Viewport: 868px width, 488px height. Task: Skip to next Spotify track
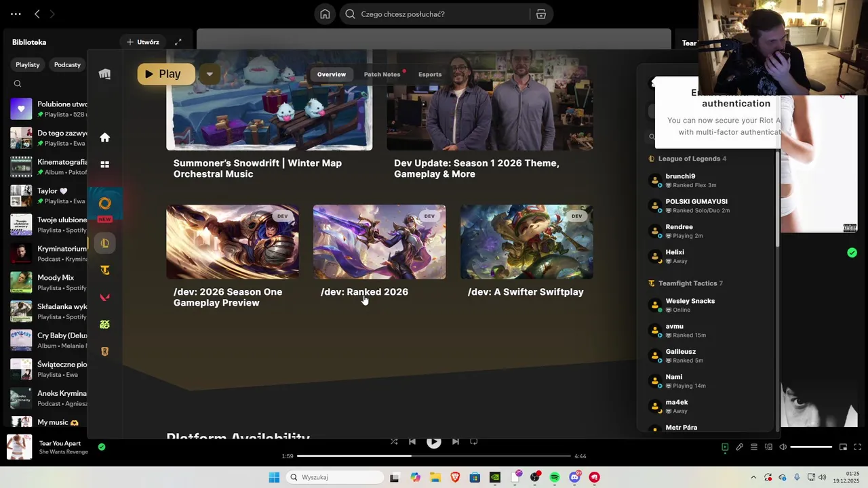pyautogui.click(x=456, y=441)
